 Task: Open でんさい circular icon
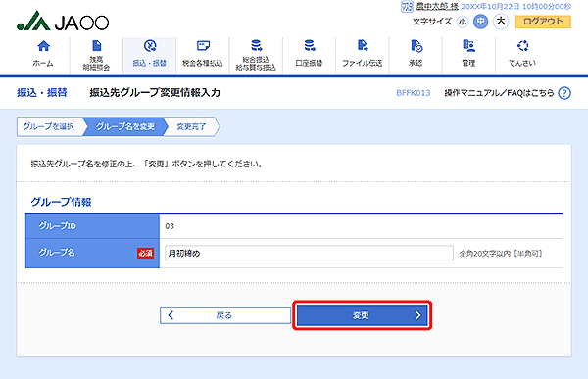pyautogui.click(x=522, y=46)
